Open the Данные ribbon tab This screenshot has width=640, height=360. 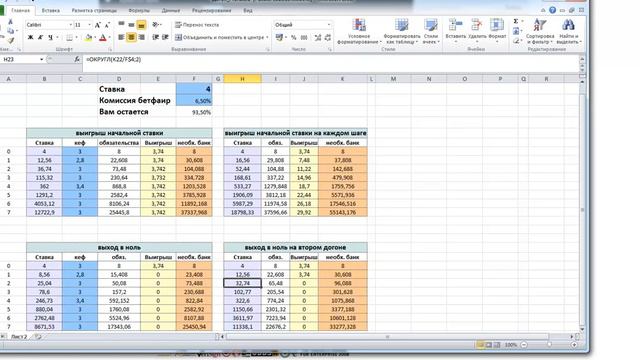[x=171, y=11]
